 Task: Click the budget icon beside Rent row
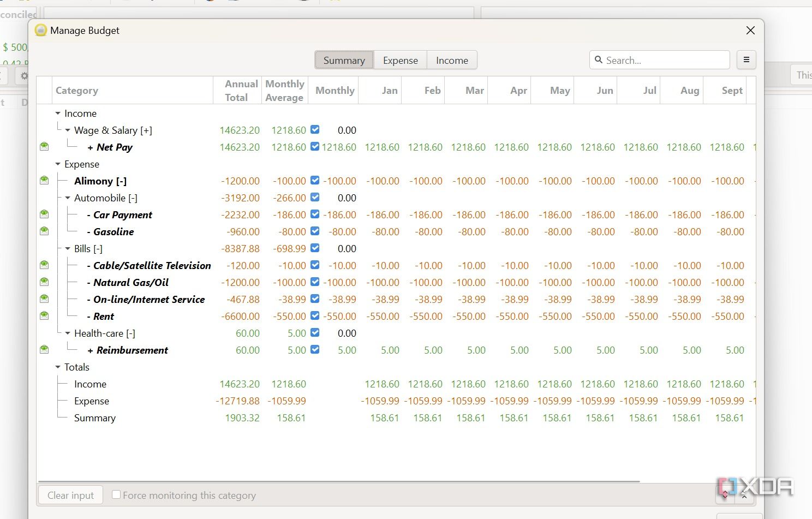point(44,316)
